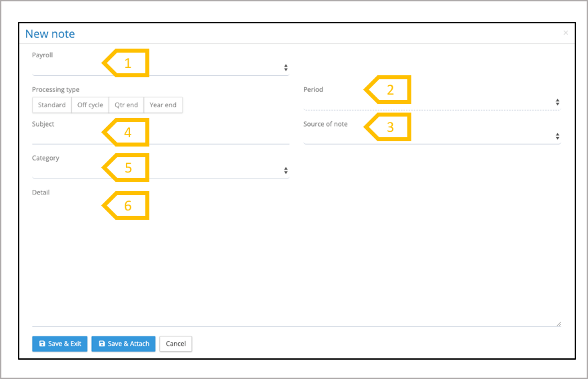
Task: Select the Qtr end processing type
Action: click(x=126, y=105)
